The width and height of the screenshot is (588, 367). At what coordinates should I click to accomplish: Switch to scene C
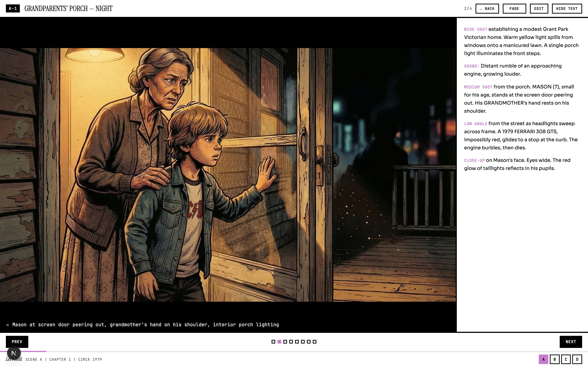[x=566, y=359]
